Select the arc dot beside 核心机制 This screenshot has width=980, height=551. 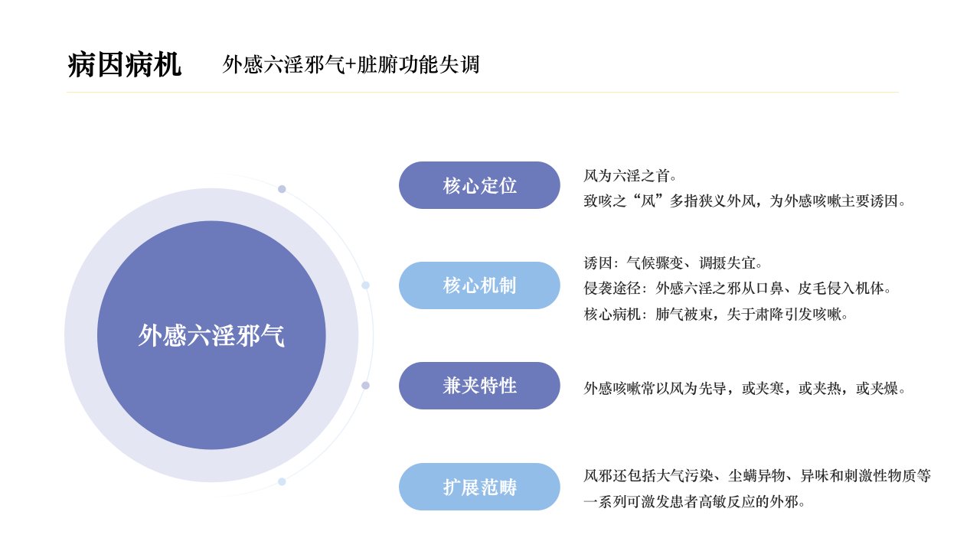tap(365, 285)
